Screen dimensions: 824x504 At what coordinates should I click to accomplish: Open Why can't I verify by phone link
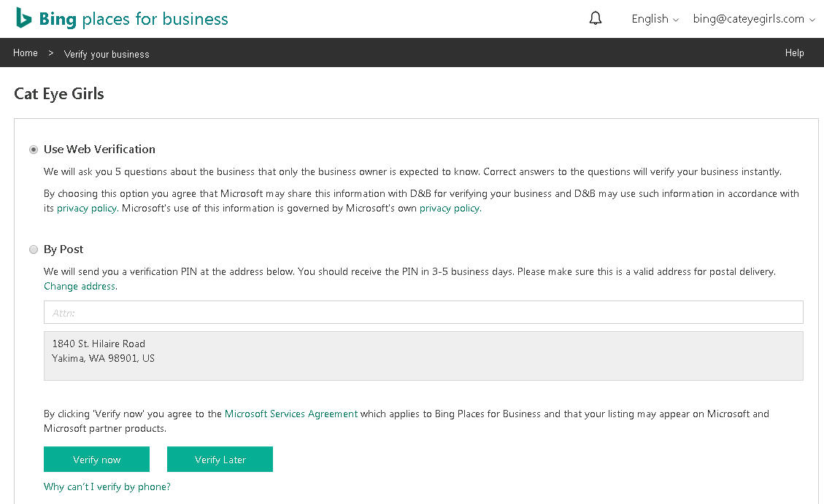[107, 486]
